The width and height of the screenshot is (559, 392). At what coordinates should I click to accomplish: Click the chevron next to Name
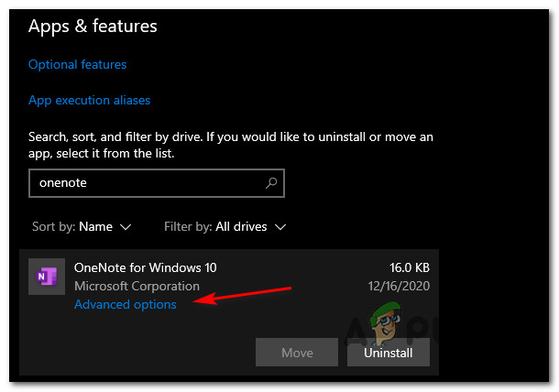tap(126, 226)
